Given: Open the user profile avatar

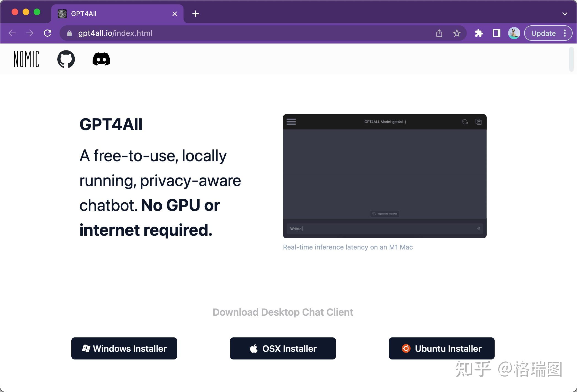Looking at the screenshot, I should [514, 33].
